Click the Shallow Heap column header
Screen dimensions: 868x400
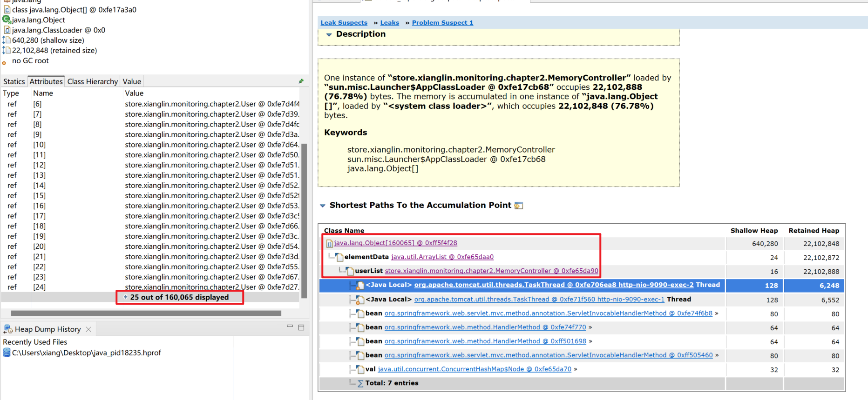[754, 231]
